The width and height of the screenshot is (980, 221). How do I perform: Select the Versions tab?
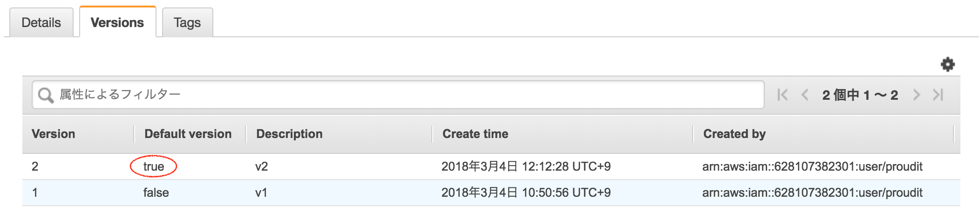point(117,22)
